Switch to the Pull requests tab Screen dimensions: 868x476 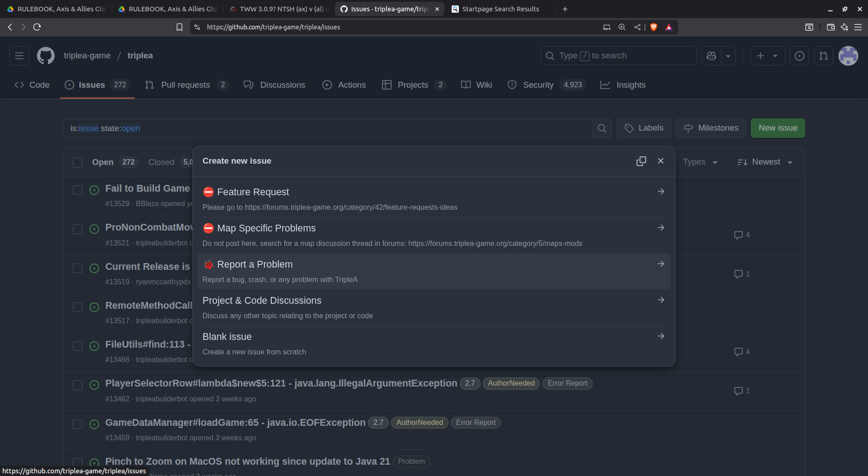[186, 85]
